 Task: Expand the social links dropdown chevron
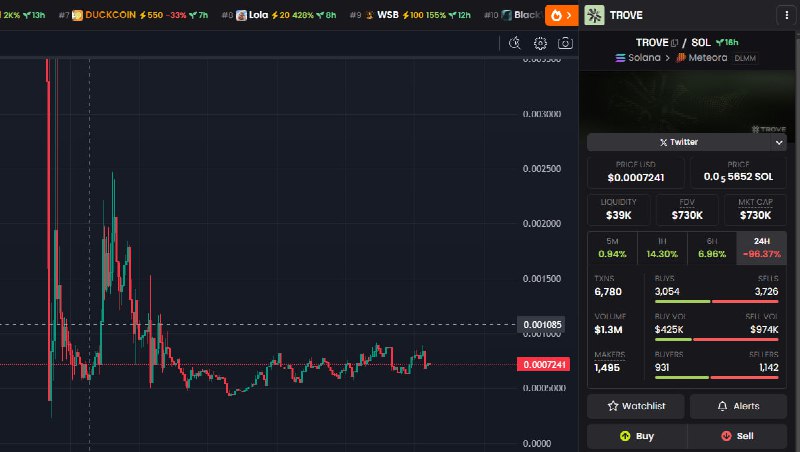(x=779, y=142)
